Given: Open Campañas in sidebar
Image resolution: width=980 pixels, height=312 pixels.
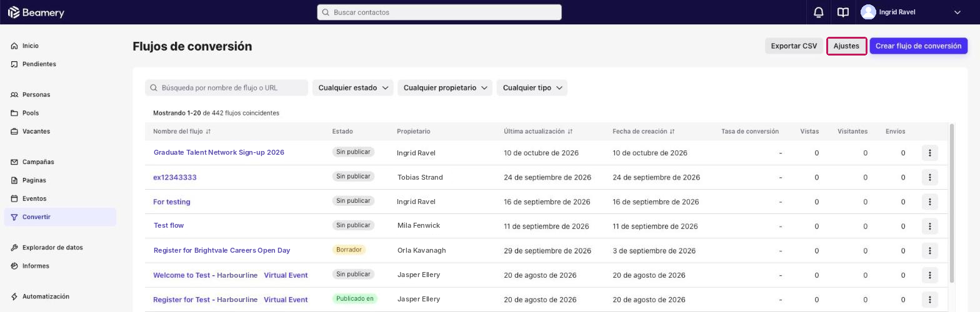Looking at the screenshot, I should (60, 162).
